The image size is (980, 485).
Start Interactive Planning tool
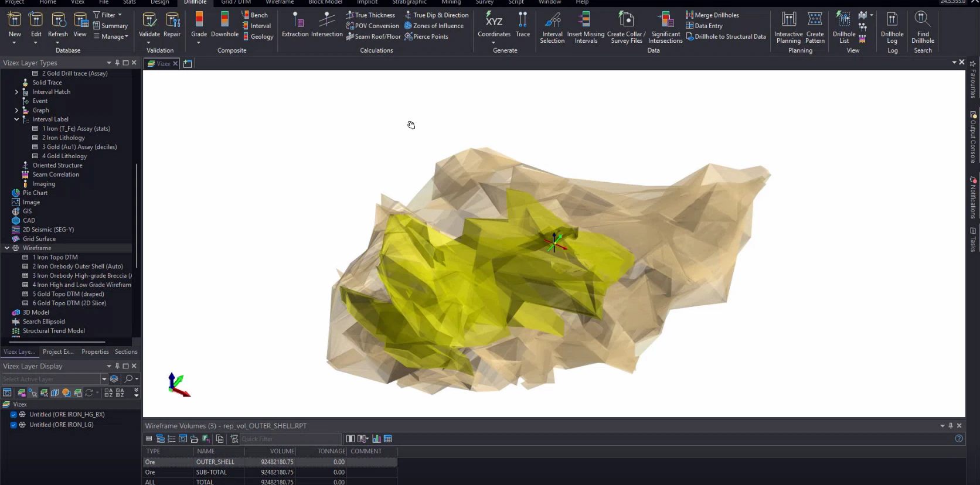coord(788,28)
